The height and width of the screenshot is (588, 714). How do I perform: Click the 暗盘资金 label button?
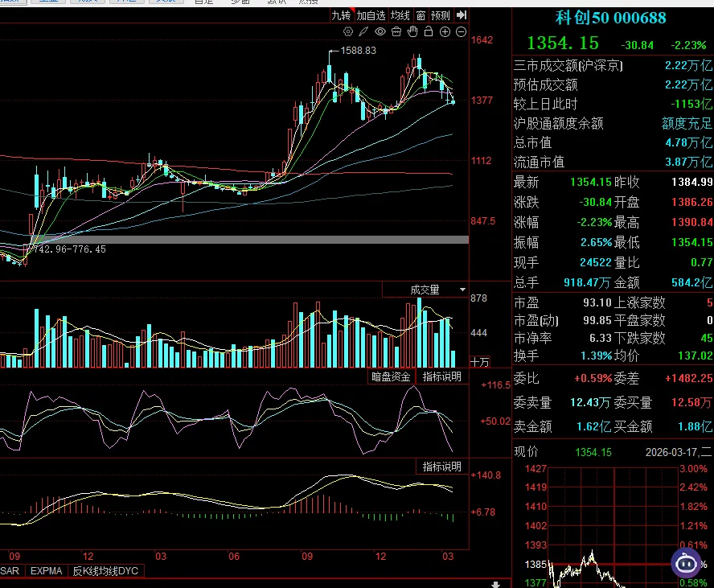click(391, 376)
